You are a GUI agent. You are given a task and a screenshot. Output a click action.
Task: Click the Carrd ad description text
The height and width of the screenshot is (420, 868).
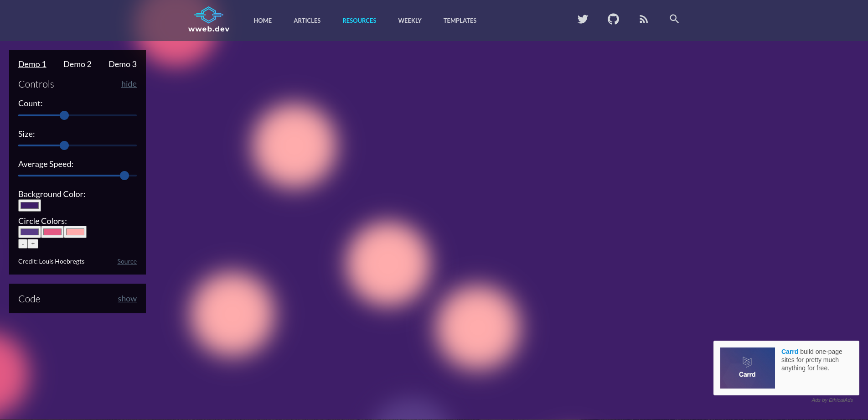click(812, 360)
